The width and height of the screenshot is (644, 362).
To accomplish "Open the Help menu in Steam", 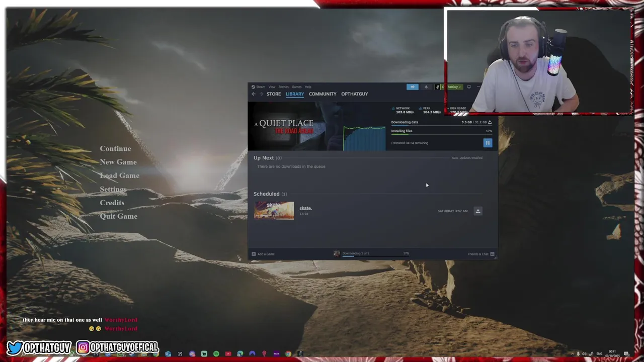I will pyautogui.click(x=308, y=87).
